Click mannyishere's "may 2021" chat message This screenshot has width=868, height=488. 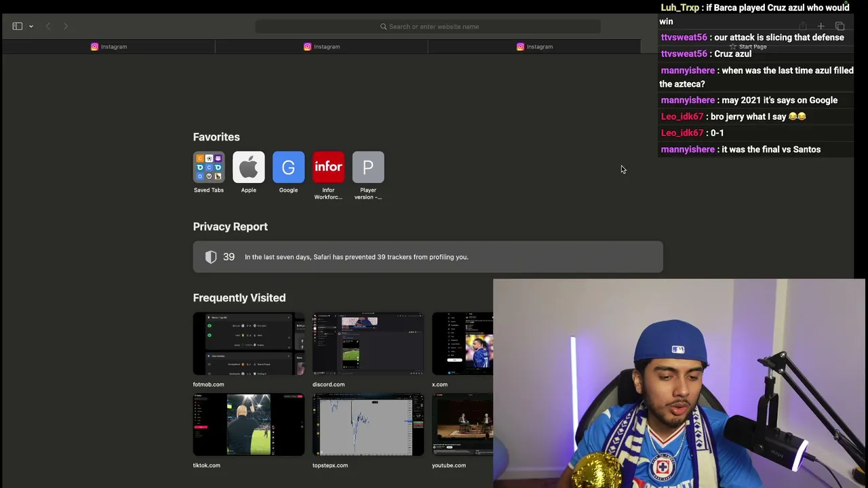[x=780, y=100]
